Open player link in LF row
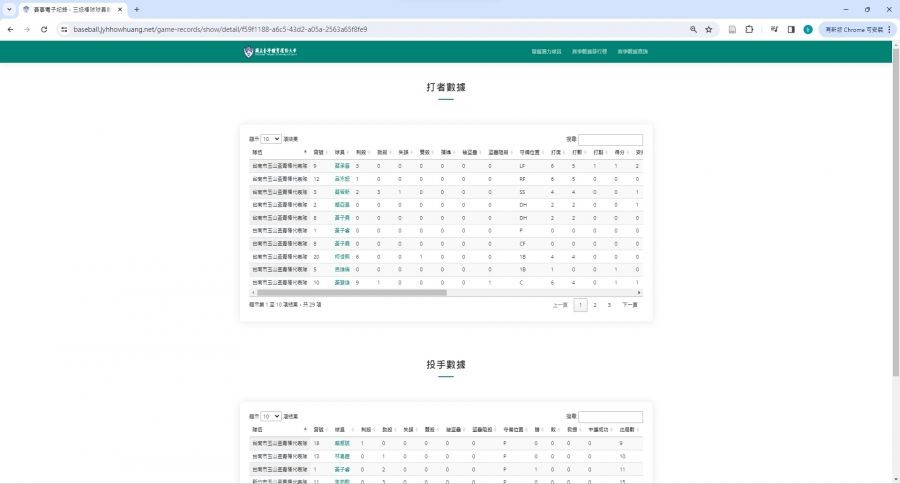The height and width of the screenshot is (484, 900). pos(342,166)
